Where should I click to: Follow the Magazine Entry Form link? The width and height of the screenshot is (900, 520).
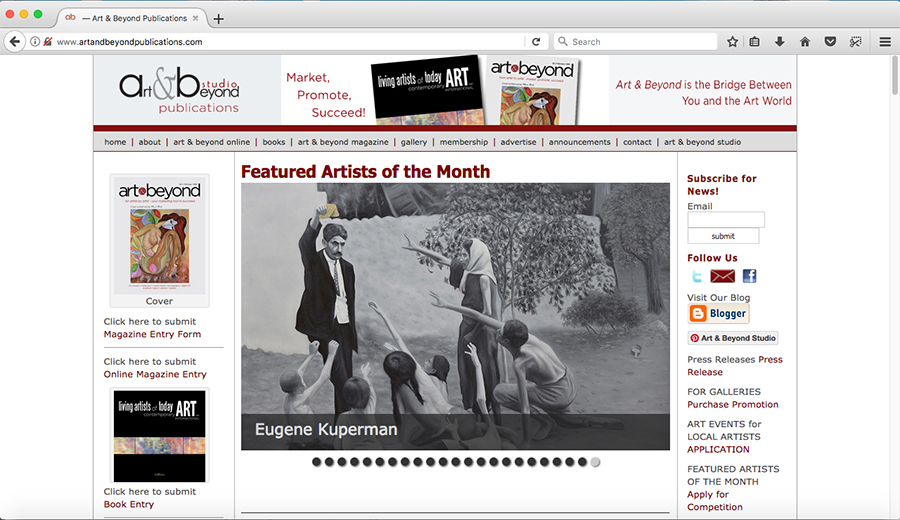tap(152, 334)
